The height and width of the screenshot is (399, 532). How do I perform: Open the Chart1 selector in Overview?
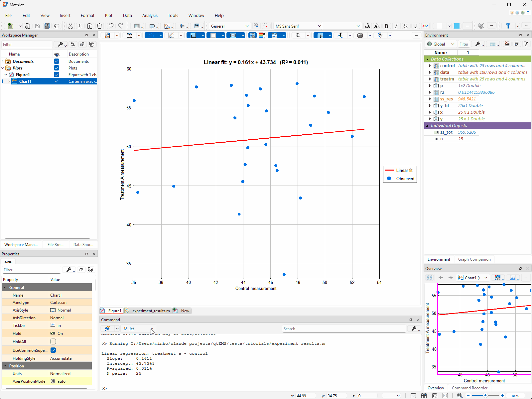click(x=473, y=278)
